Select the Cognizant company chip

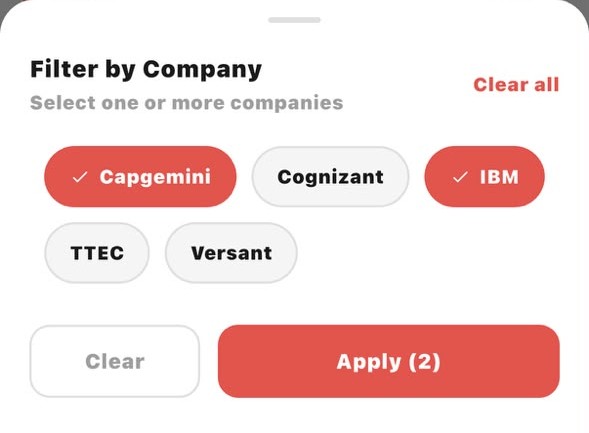(x=330, y=177)
